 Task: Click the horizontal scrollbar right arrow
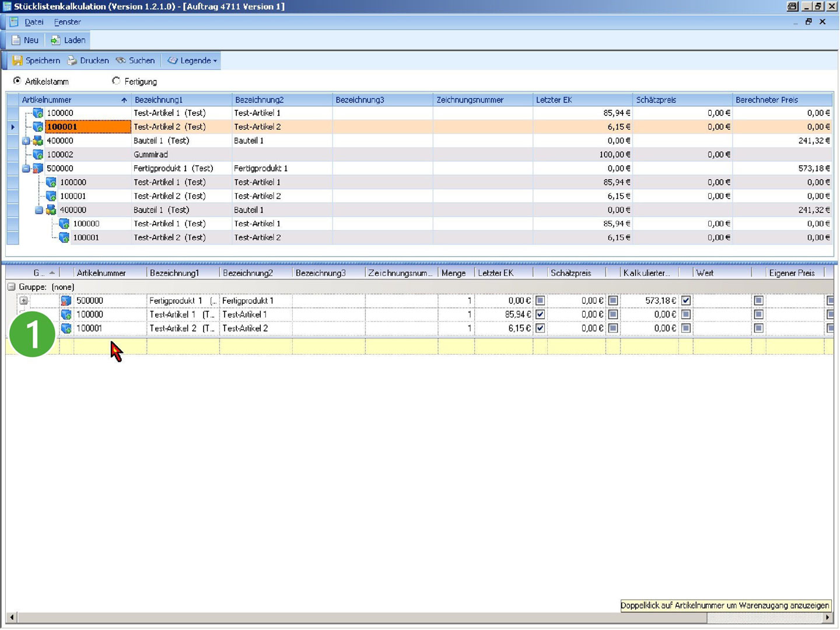click(x=828, y=617)
